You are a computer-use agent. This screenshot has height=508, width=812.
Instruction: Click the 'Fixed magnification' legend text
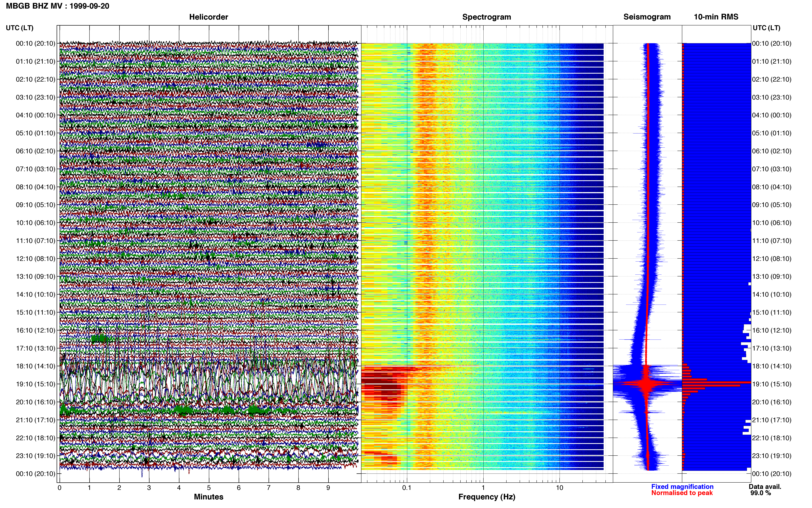(682, 486)
